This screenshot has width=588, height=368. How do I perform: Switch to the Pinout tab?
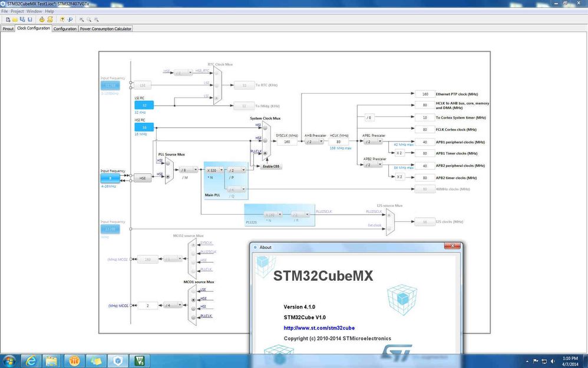[8, 28]
